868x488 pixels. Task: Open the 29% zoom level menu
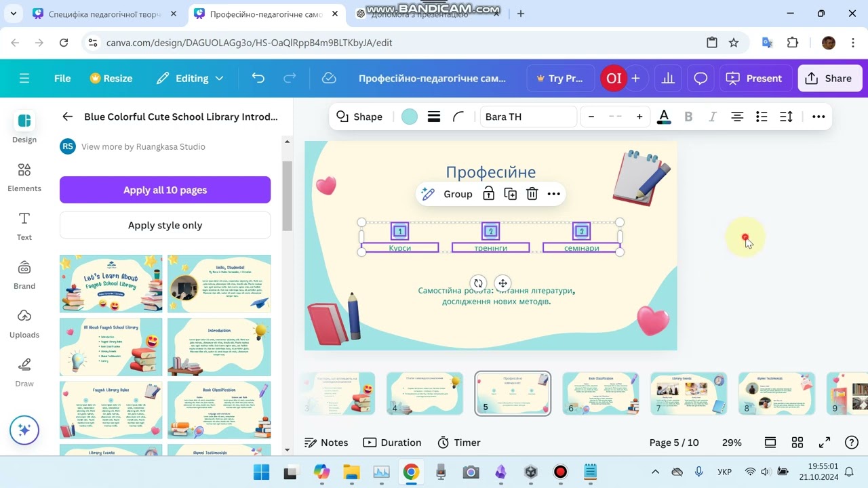click(732, 443)
